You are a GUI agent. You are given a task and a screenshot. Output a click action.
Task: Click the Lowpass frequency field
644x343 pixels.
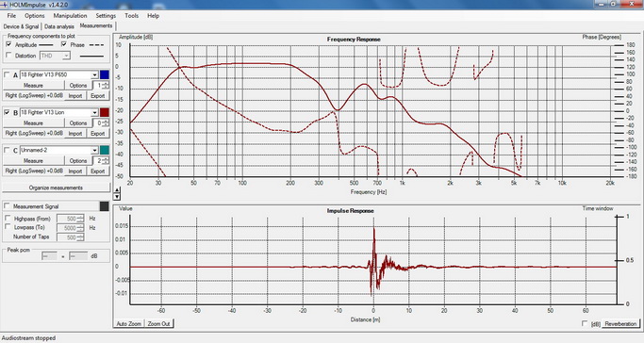[x=70, y=228]
